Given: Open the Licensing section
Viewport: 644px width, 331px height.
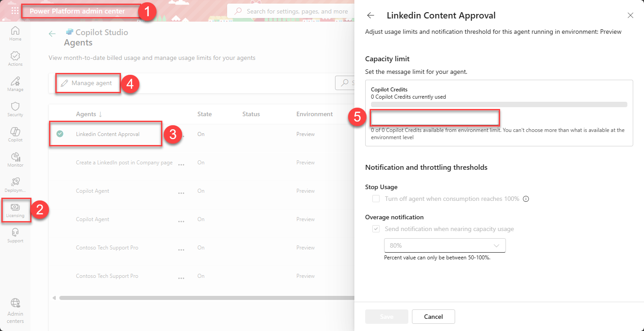Looking at the screenshot, I should [16, 209].
